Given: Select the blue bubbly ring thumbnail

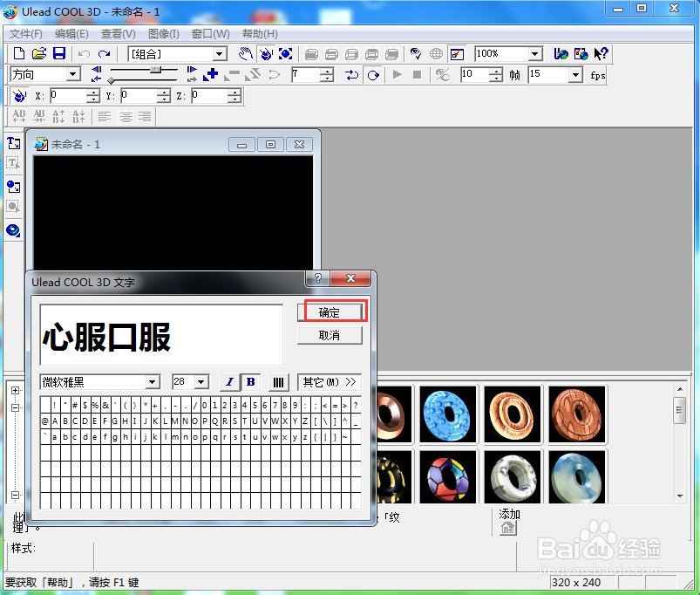Looking at the screenshot, I should point(448,414).
